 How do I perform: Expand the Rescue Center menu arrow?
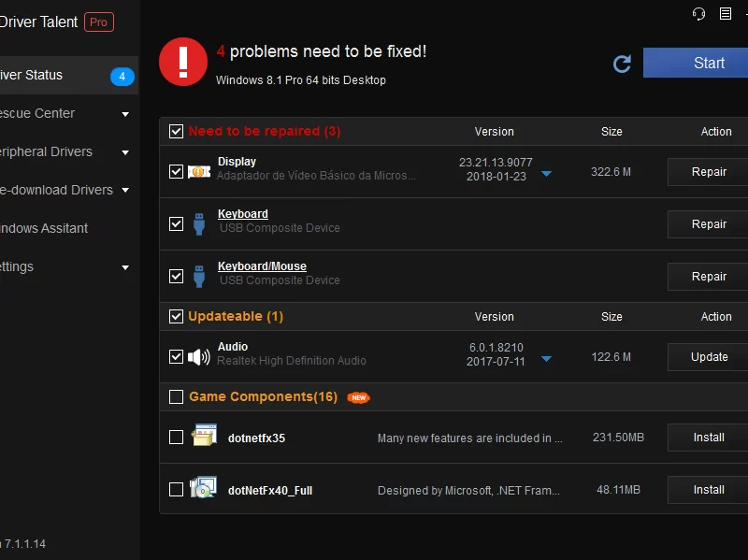point(125,114)
